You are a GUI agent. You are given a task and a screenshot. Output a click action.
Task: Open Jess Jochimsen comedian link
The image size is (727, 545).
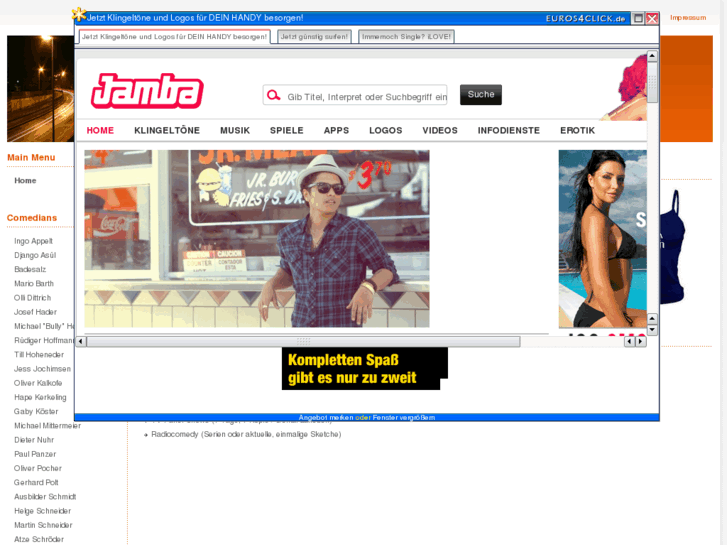[x=42, y=369]
